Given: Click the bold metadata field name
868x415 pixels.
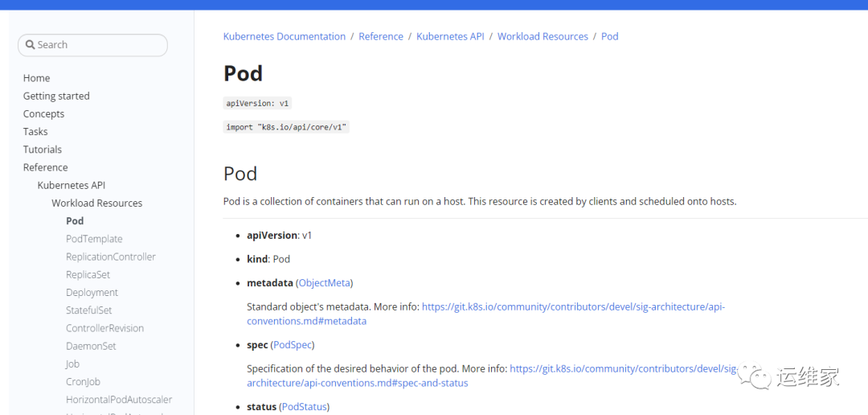Looking at the screenshot, I should pyautogui.click(x=269, y=282).
